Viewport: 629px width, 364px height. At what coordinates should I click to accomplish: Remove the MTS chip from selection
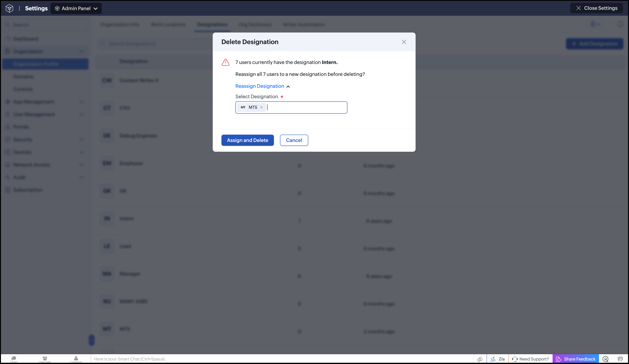click(261, 107)
